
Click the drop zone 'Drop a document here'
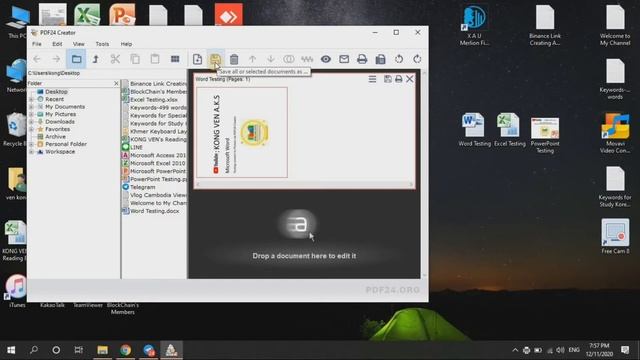[304, 256]
